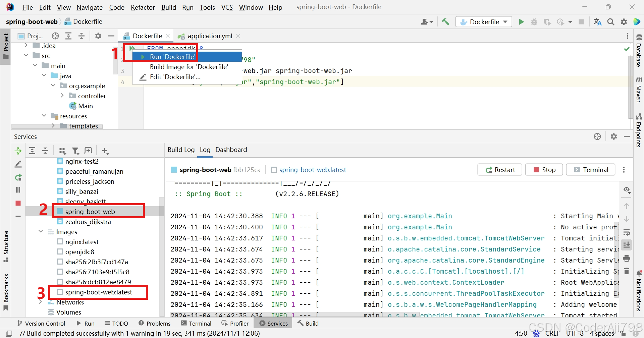The width and height of the screenshot is (644, 338).
Task: Select opened file target icon in Project panel
Action: 55,36
